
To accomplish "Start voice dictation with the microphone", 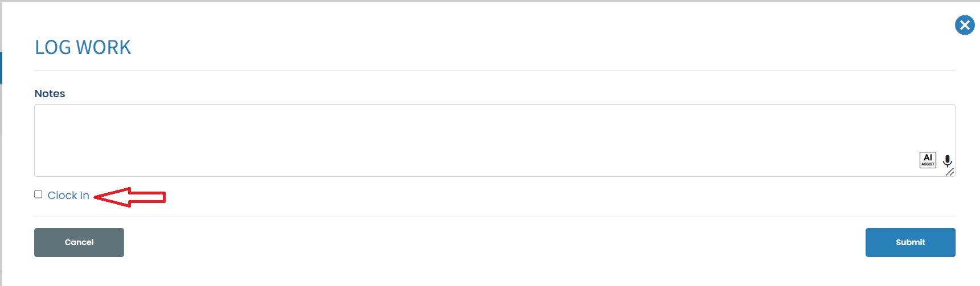I will [948, 161].
